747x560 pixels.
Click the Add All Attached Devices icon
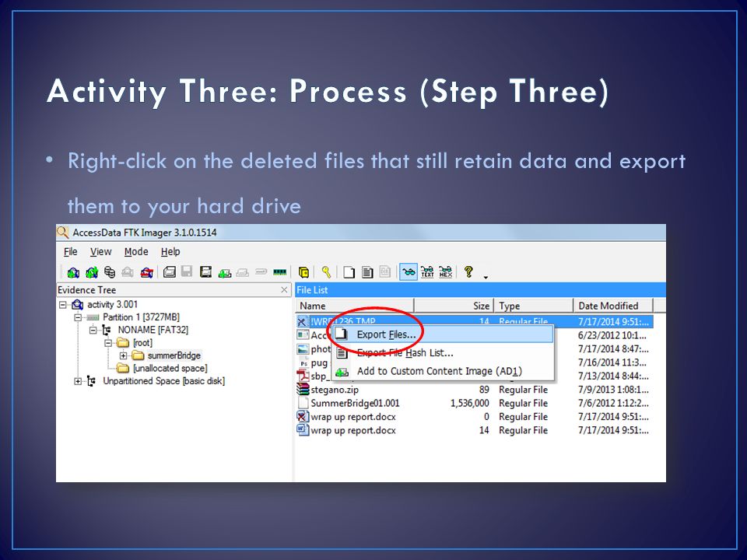tap(92, 272)
